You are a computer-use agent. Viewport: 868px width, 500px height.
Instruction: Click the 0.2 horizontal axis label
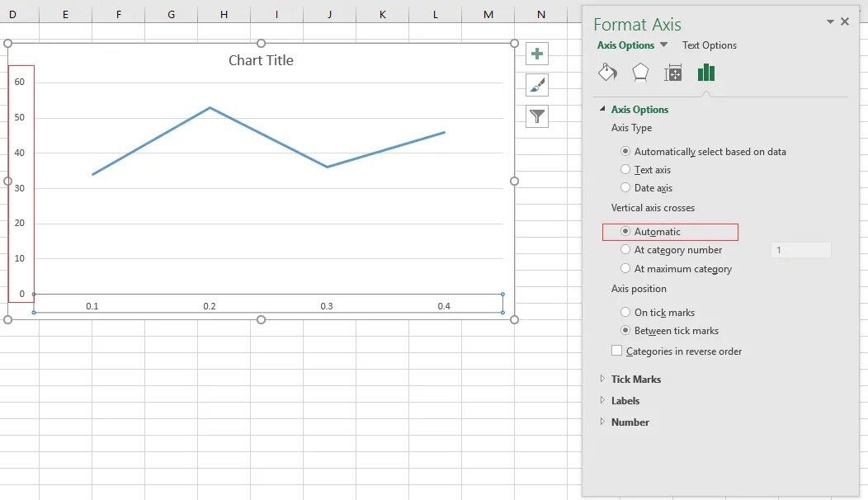(x=210, y=305)
